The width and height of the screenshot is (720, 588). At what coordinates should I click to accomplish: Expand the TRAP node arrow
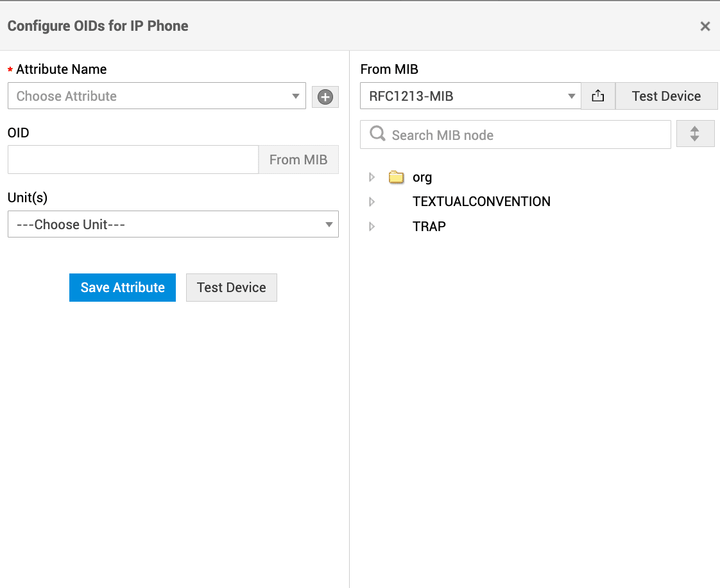tap(372, 227)
